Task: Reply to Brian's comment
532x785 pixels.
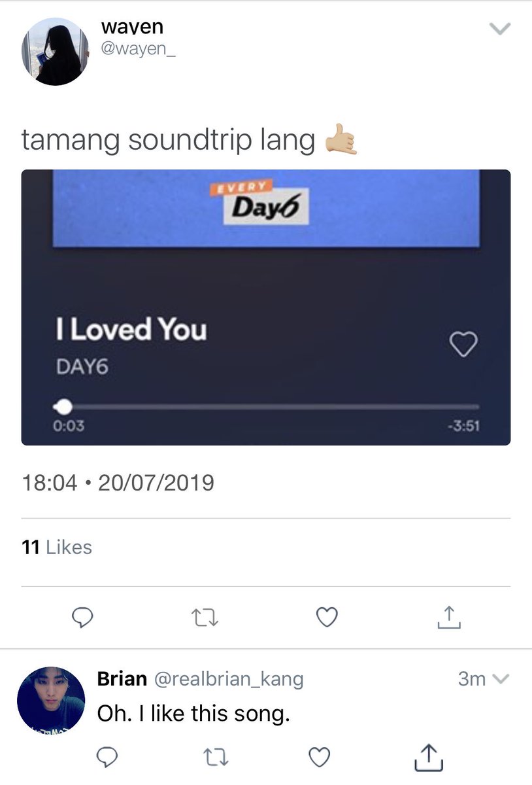Action: [107, 757]
